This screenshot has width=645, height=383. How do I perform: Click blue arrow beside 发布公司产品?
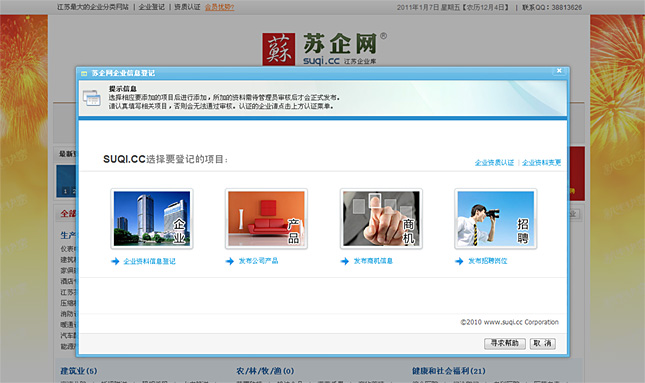230,261
